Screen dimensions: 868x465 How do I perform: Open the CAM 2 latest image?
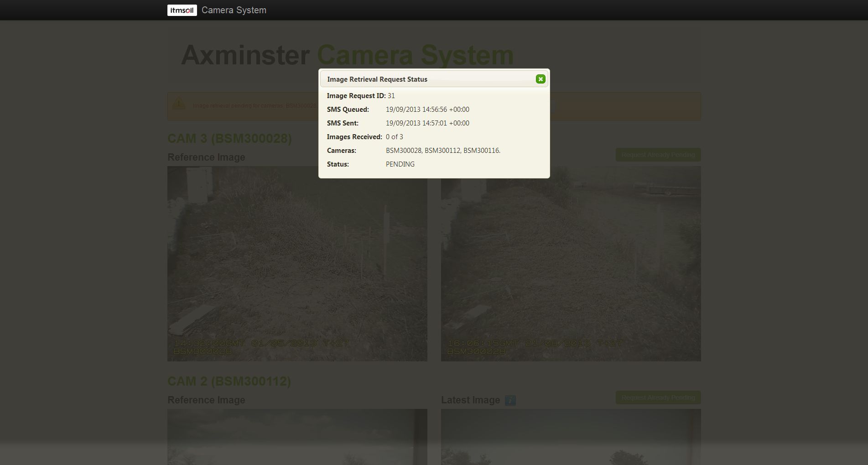[571, 436]
